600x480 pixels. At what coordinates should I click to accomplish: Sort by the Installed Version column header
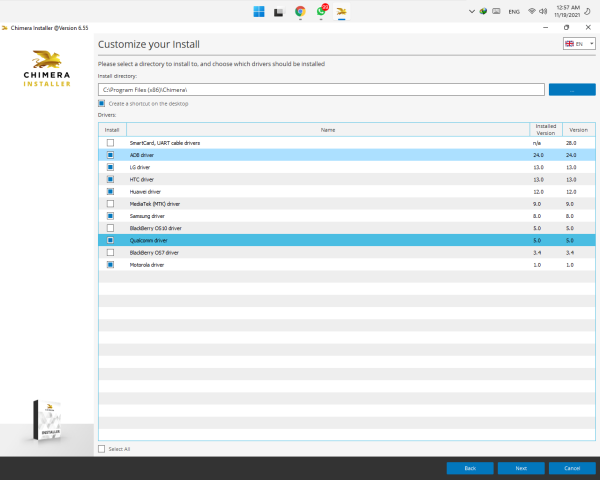pos(546,130)
